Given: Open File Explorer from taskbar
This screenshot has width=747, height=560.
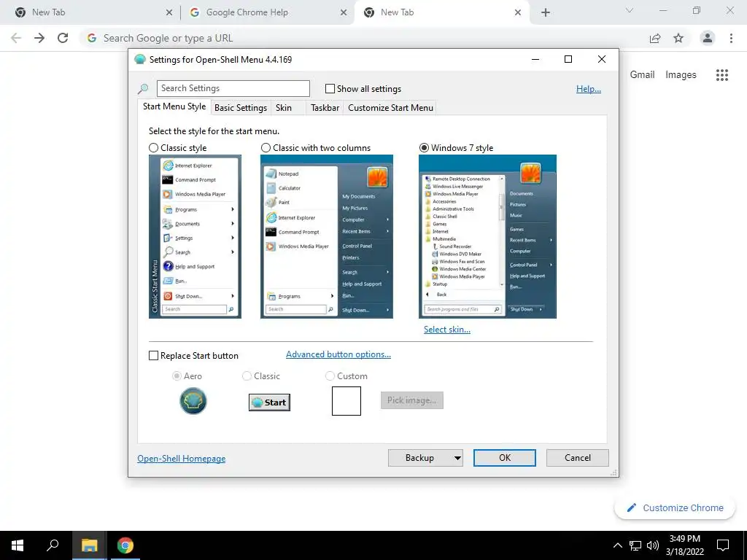Looking at the screenshot, I should tap(89, 545).
